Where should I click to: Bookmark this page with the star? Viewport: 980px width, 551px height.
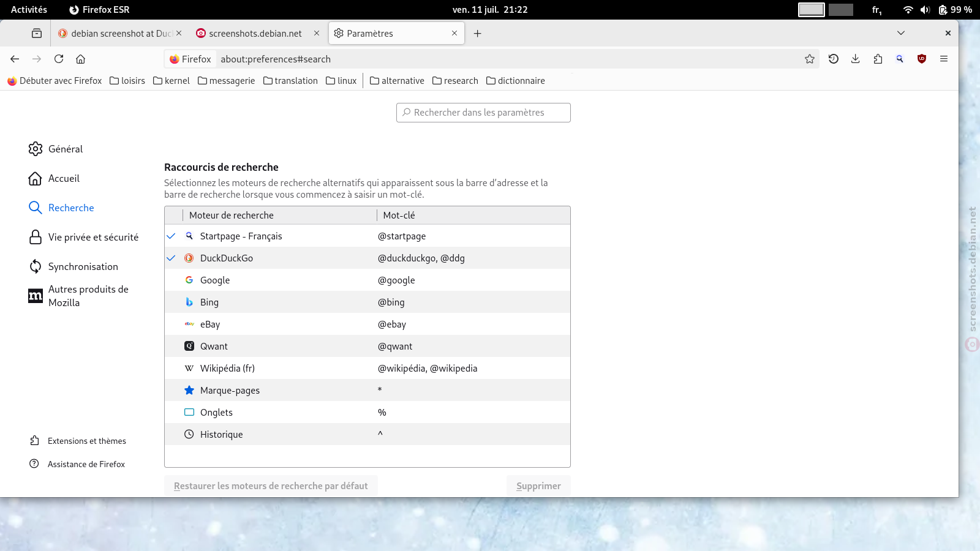(x=810, y=59)
